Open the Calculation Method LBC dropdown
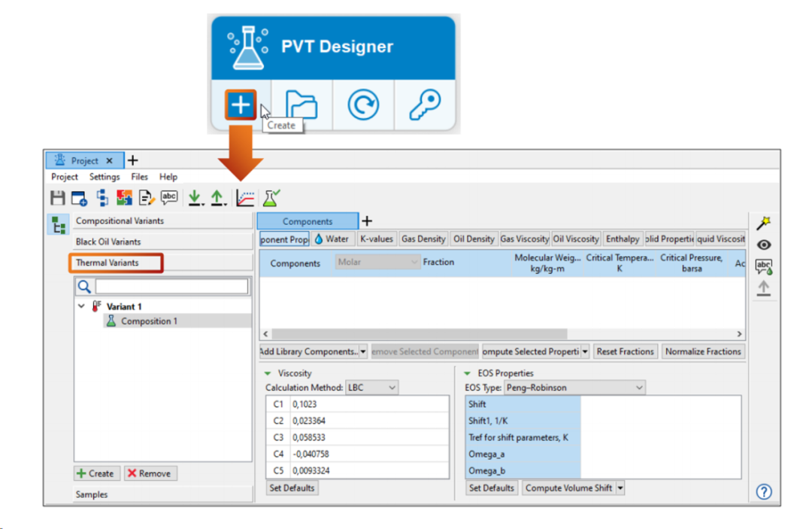This screenshot has width=812, height=529. (x=371, y=388)
